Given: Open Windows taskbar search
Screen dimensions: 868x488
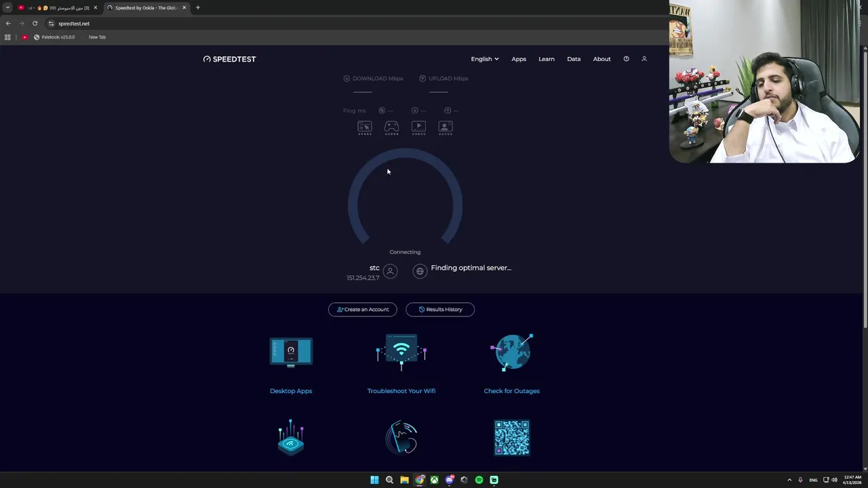Looking at the screenshot, I should pos(389,480).
